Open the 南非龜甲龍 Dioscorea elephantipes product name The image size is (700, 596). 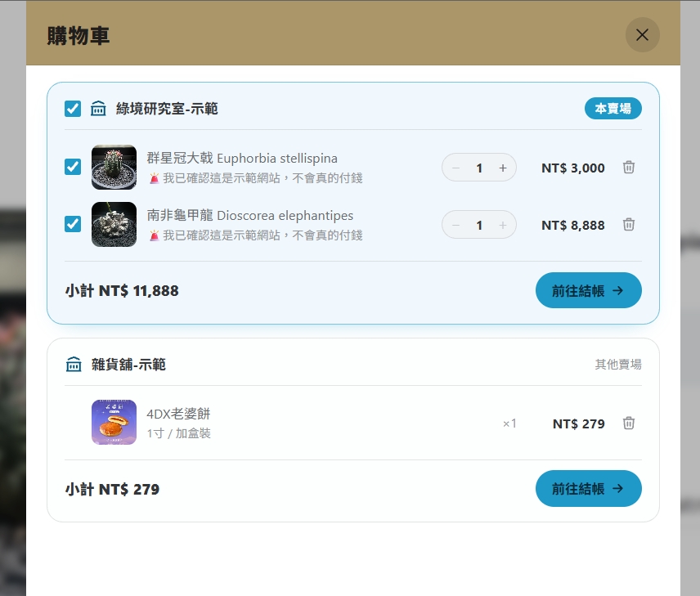point(250,215)
